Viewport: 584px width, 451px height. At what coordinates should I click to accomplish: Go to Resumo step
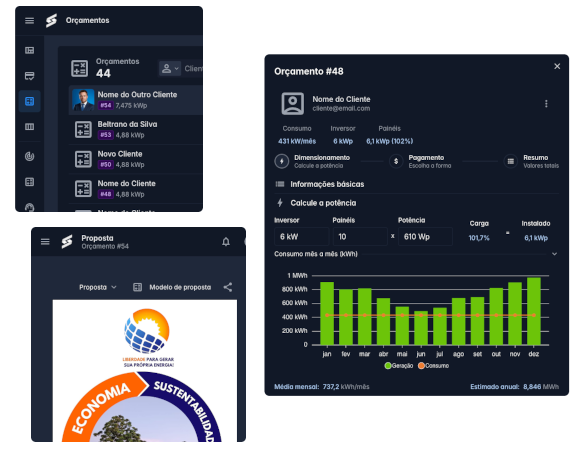[531, 161]
